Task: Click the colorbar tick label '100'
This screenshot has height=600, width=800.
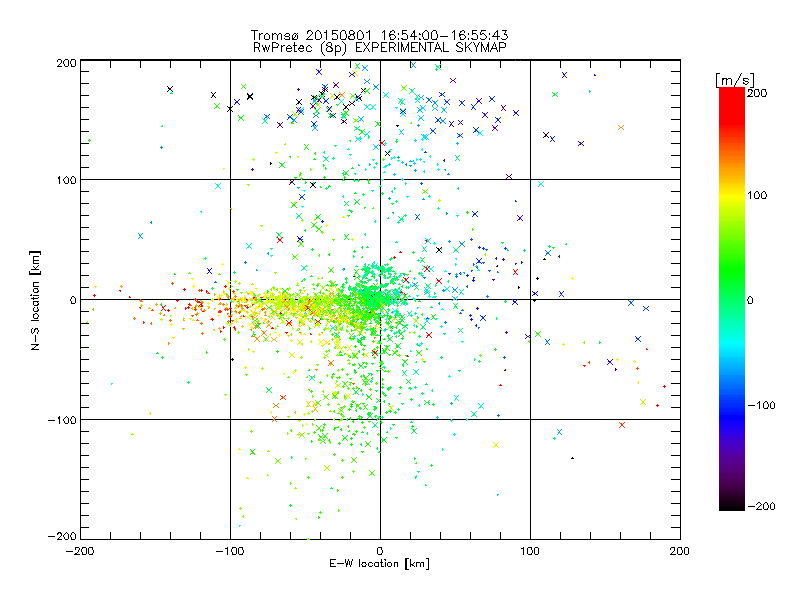Action: pos(757,195)
